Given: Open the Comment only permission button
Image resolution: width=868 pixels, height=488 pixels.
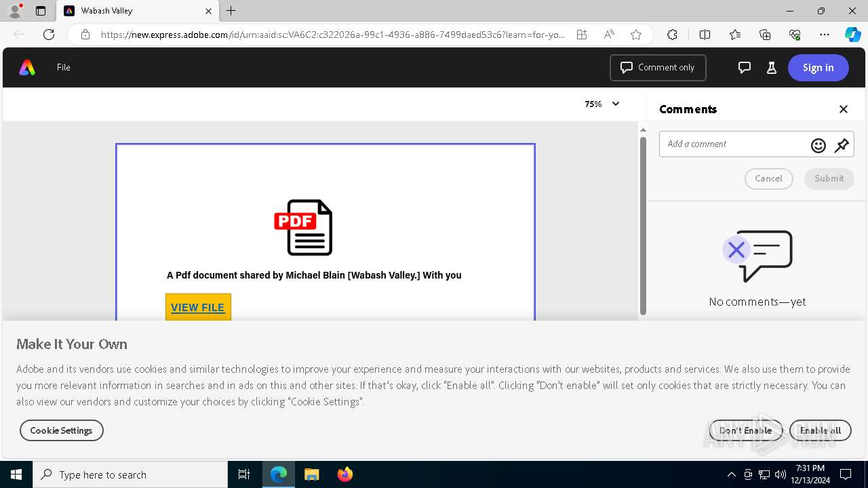Looking at the screenshot, I should (658, 67).
